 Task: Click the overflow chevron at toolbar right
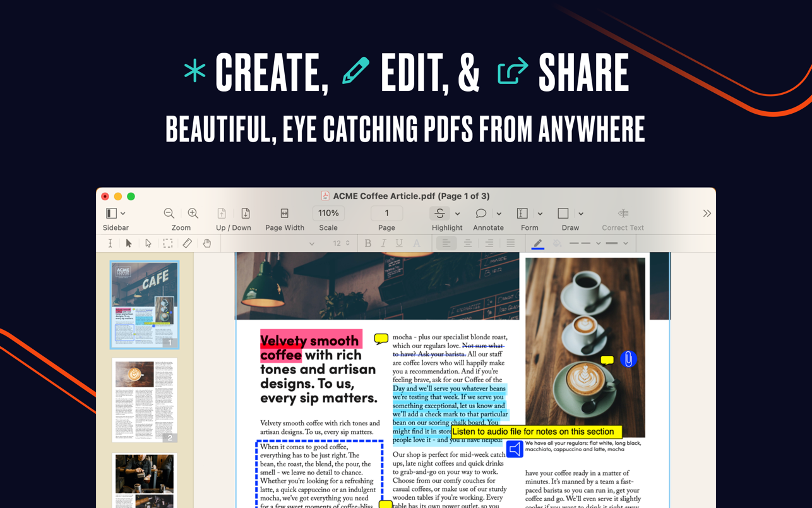(707, 213)
